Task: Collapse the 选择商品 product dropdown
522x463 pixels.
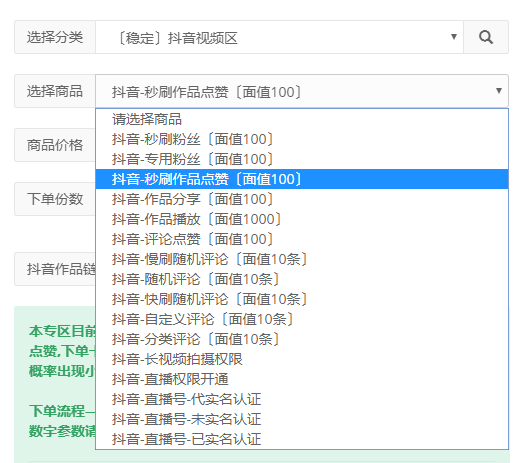Action: 302,91
